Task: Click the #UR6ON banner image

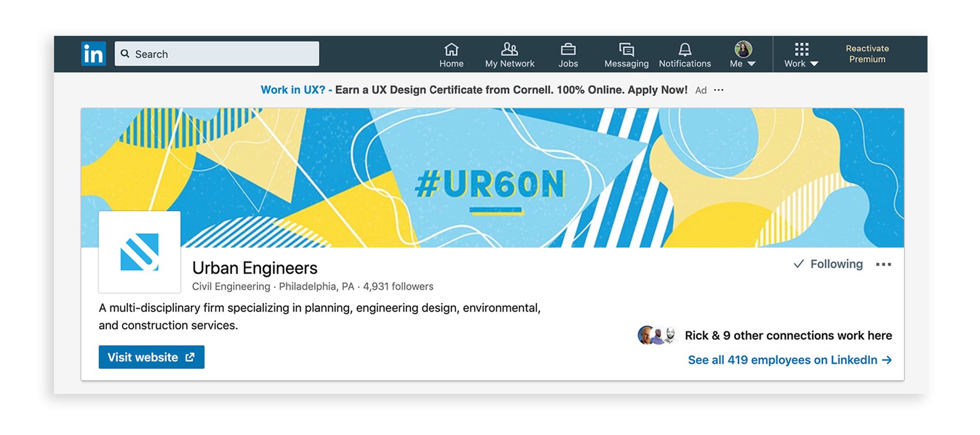Action: tap(492, 177)
